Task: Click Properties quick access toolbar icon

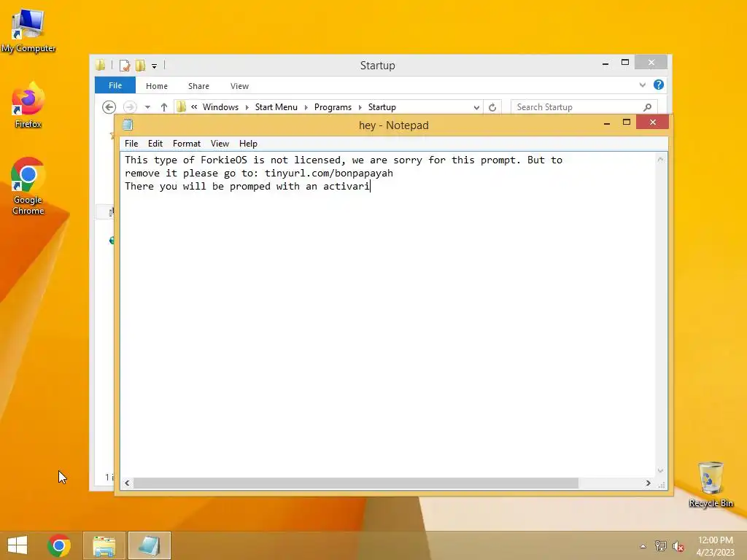Action: pyautogui.click(x=125, y=65)
